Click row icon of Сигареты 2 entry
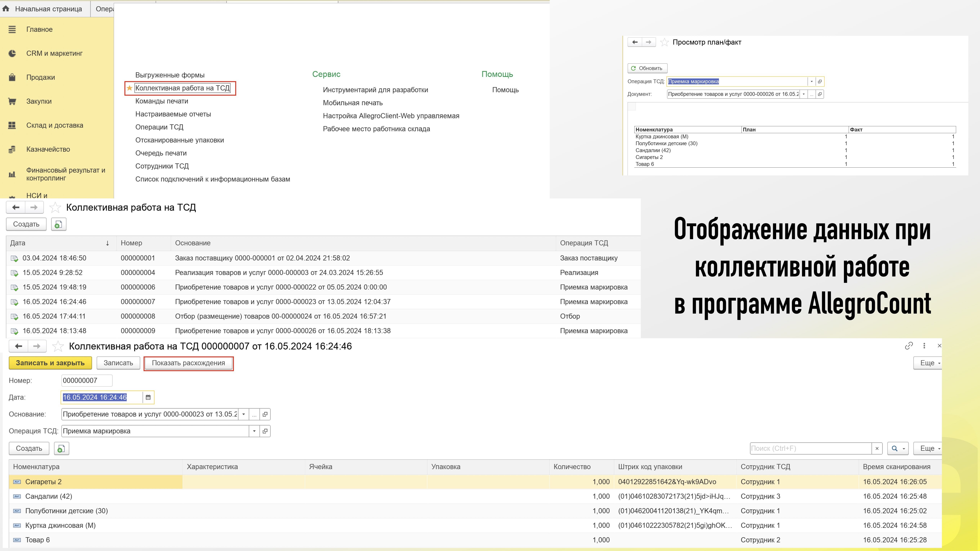980x551 pixels. (17, 482)
